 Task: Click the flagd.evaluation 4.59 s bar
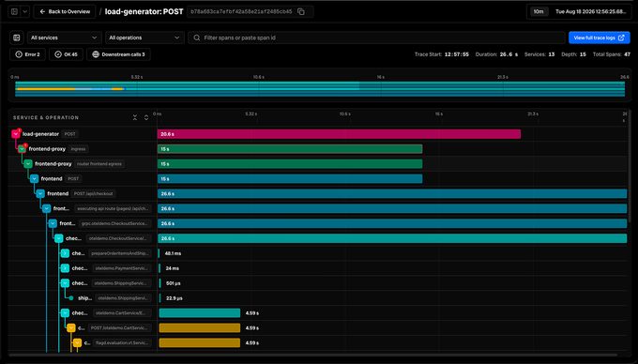[x=200, y=342]
